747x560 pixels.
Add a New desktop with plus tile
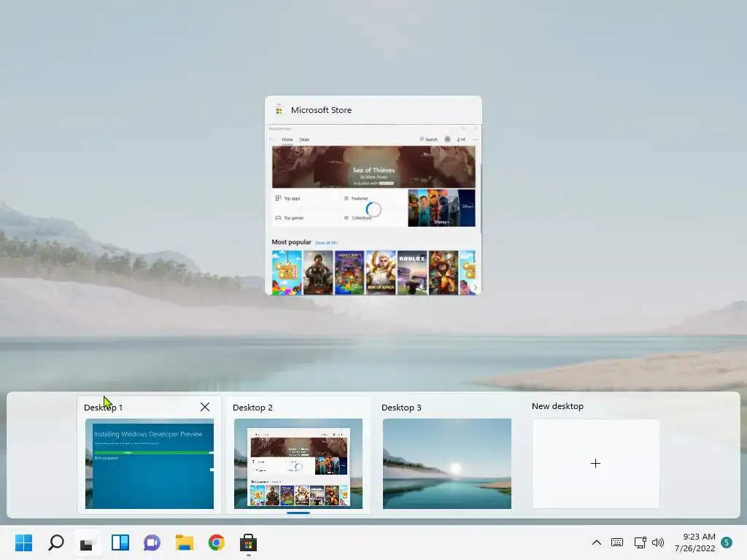point(595,463)
